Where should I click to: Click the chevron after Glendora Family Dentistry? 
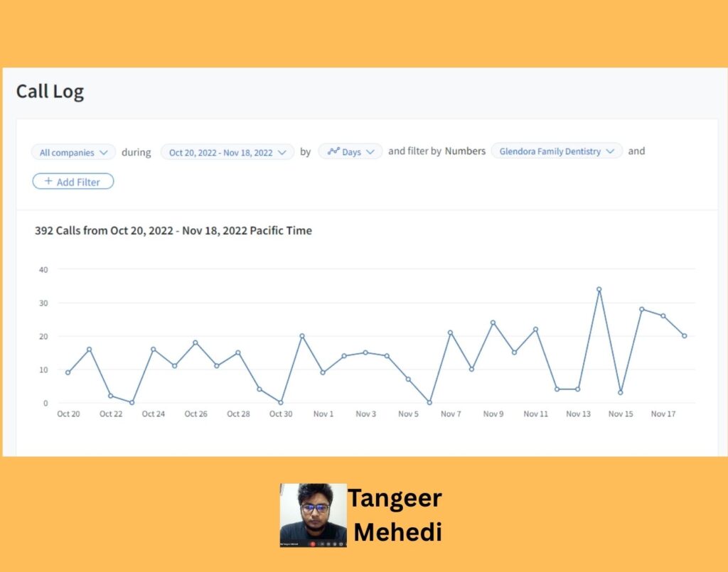[610, 151]
